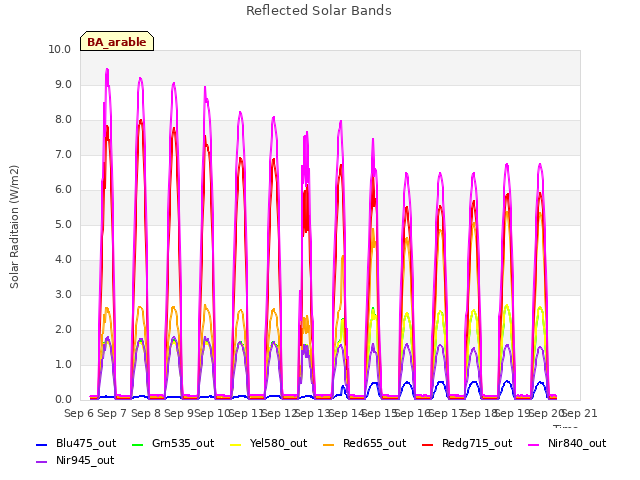Click the Sep 21 x-axis date label
640x480 pixels.
point(580,413)
